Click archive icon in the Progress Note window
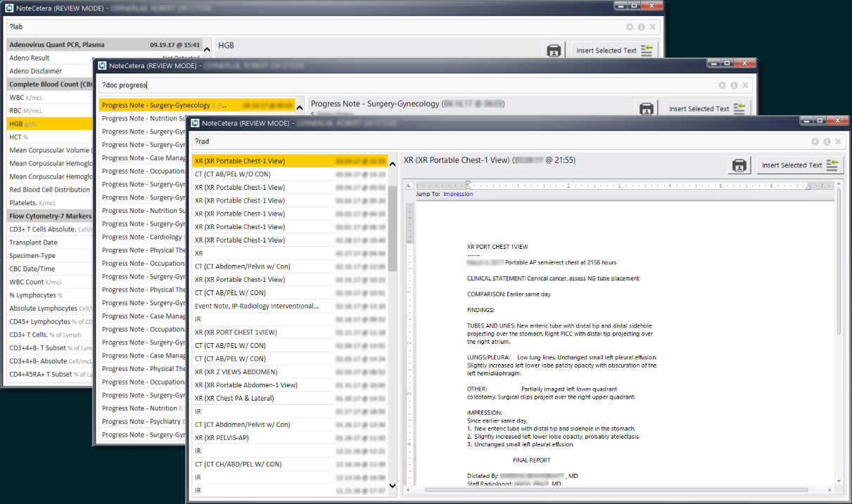Viewport: 852px width, 504px height. (x=646, y=109)
